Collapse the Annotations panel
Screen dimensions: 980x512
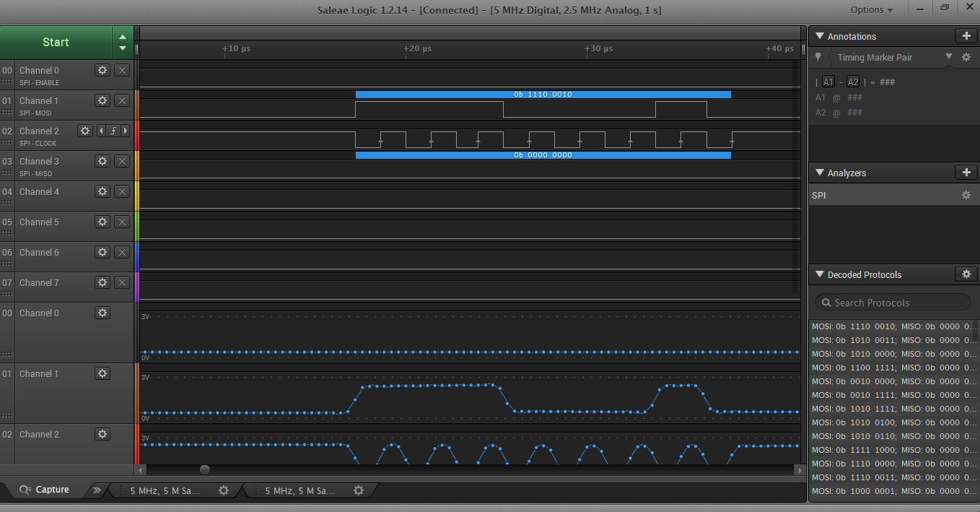pos(819,36)
